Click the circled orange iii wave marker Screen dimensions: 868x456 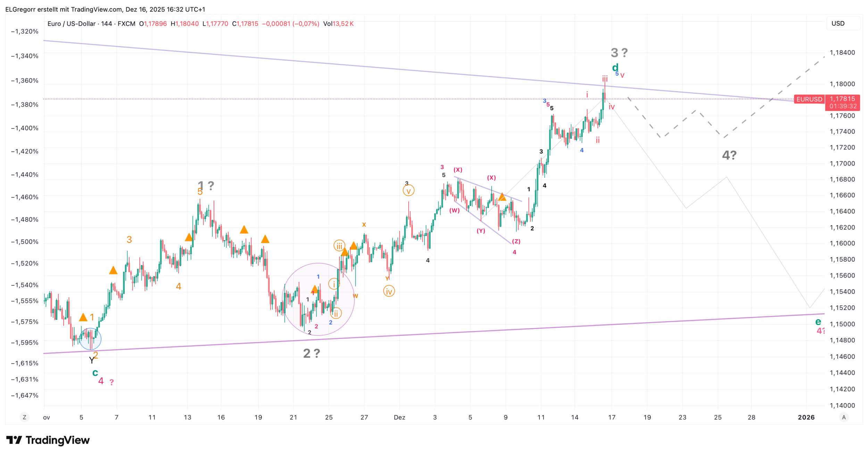pos(339,246)
